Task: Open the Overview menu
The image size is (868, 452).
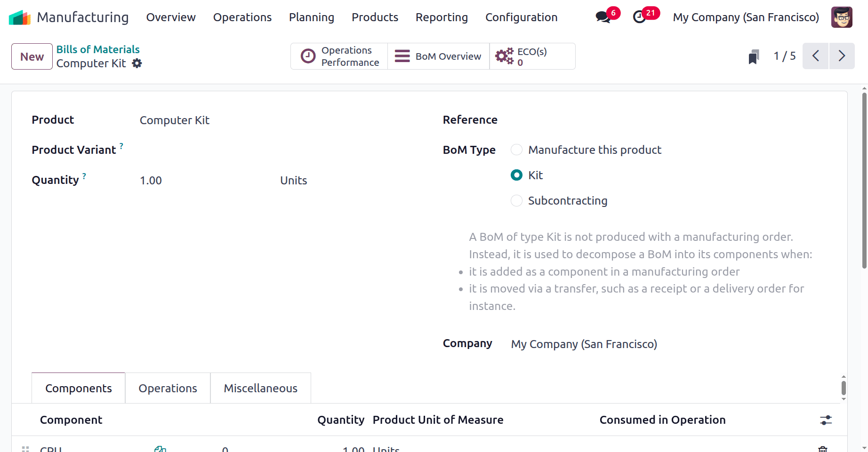Action: pyautogui.click(x=171, y=17)
